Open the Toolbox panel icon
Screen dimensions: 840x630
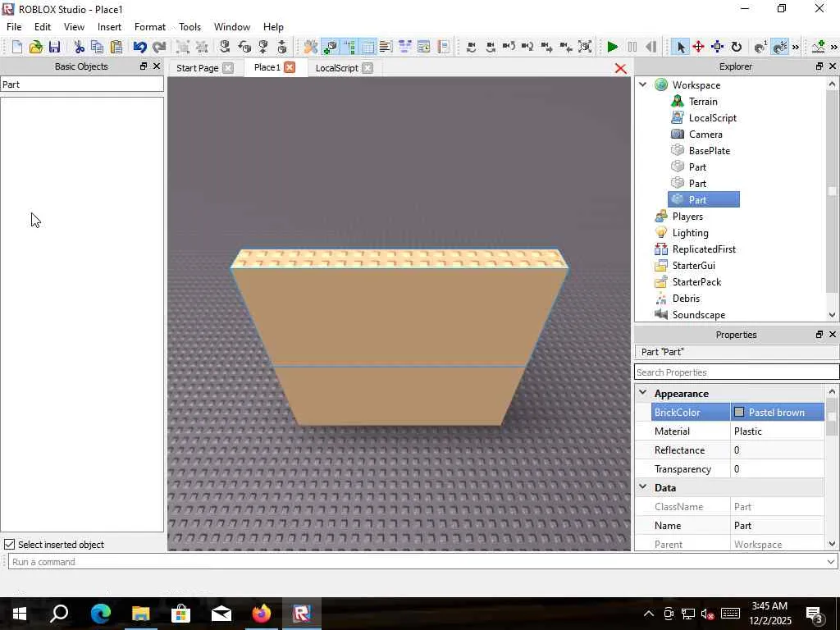(311, 47)
